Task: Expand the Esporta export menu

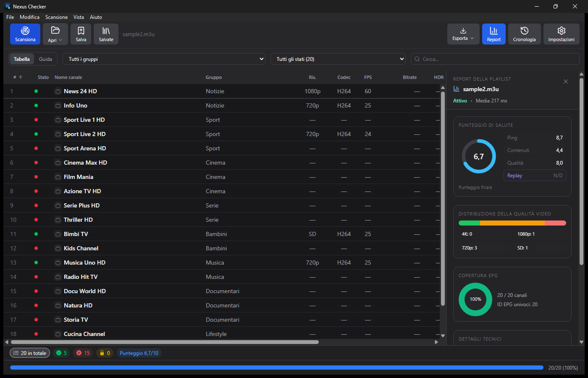Action: [463, 34]
